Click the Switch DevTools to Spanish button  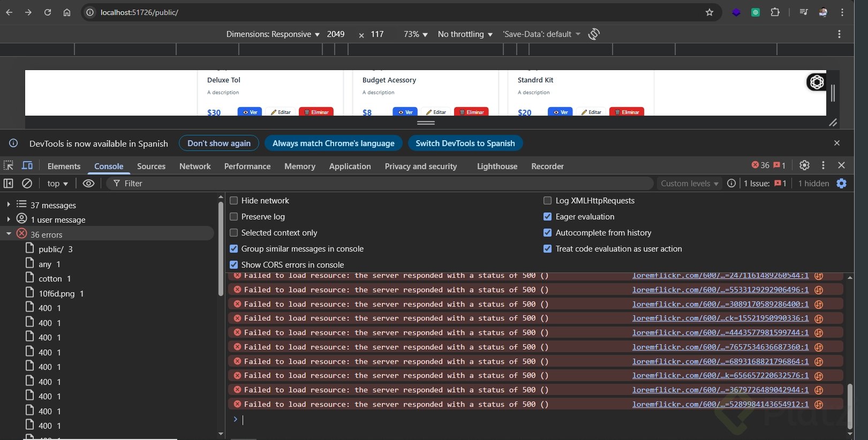click(465, 143)
